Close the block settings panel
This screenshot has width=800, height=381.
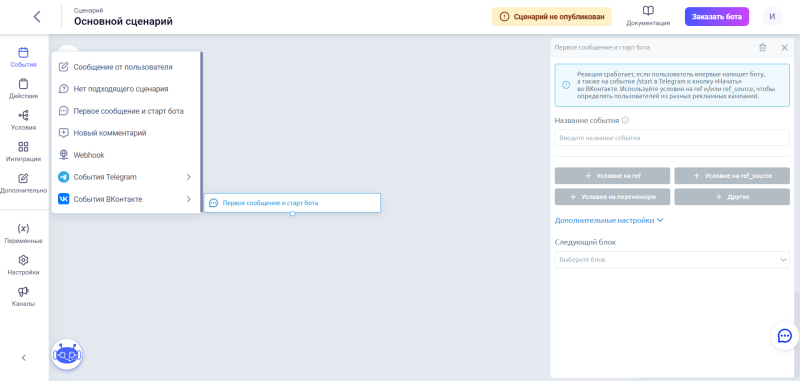785,47
